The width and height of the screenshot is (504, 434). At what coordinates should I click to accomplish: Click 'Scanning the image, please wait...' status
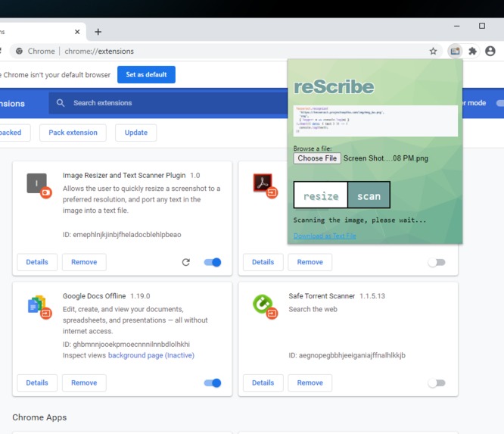pos(359,220)
